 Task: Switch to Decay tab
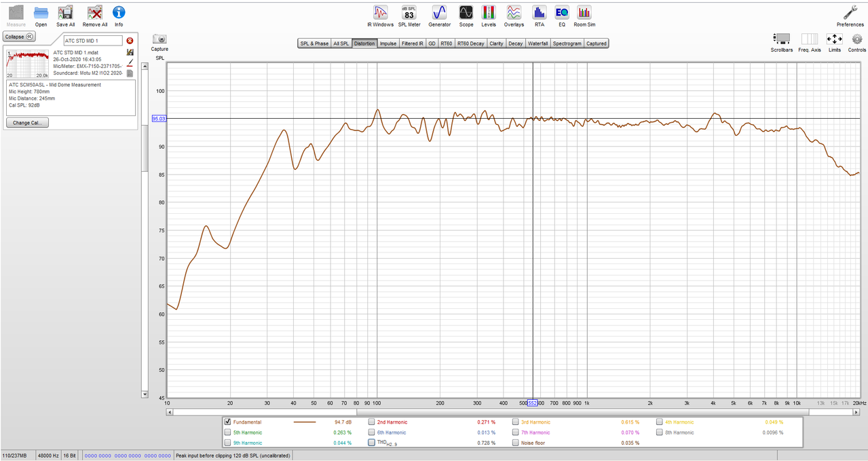point(516,43)
